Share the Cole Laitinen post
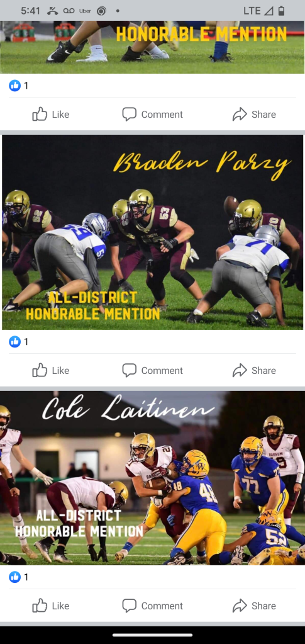 [254, 606]
